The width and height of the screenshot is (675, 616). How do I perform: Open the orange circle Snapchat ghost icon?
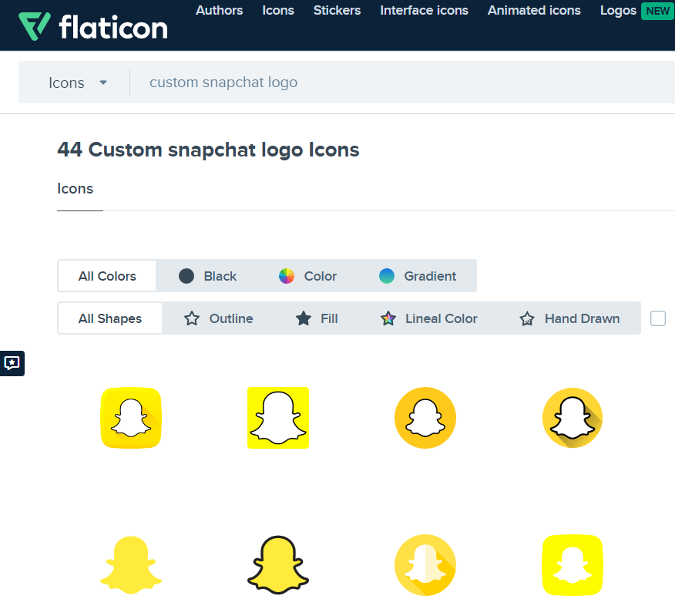point(425,418)
